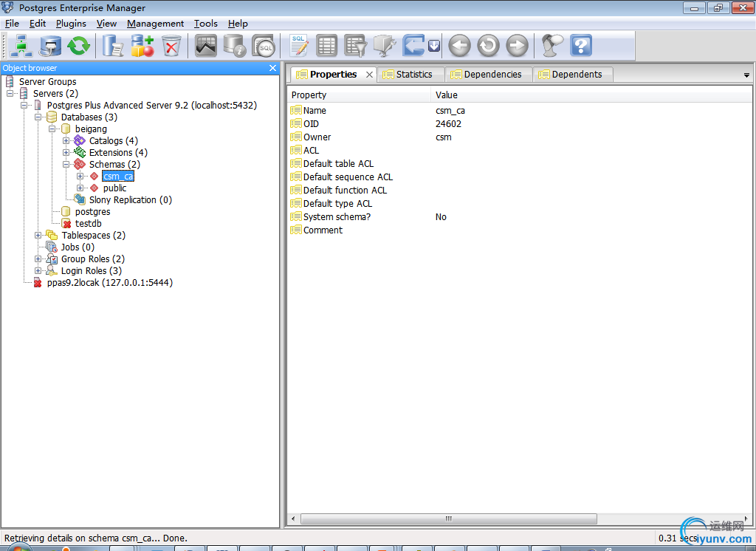756x551 pixels.
Task: Open the Help menu
Action: coord(238,24)
